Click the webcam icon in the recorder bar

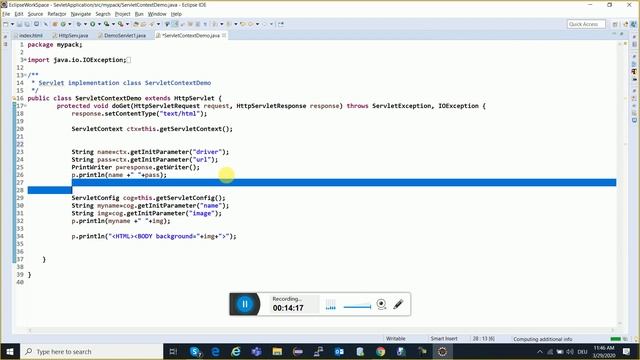(x=381, y=304)
